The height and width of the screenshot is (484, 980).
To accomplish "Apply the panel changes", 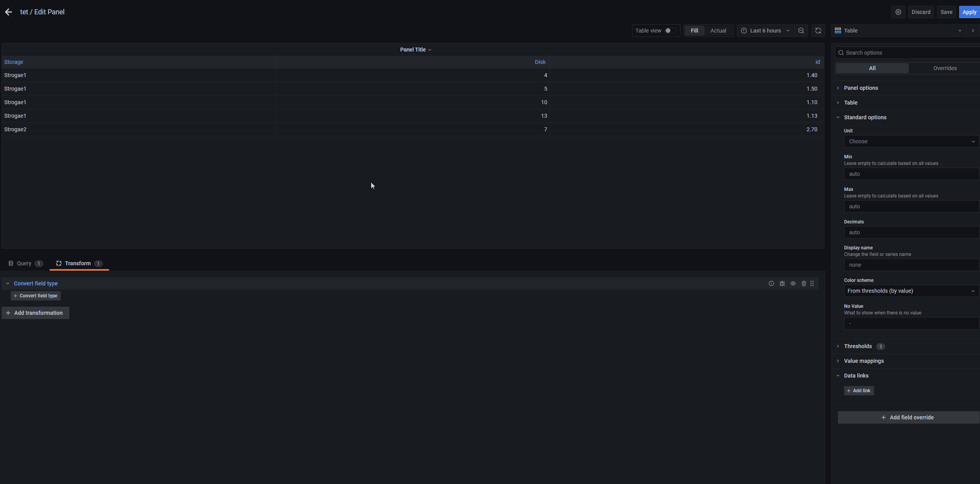I will tap(969, 12).
